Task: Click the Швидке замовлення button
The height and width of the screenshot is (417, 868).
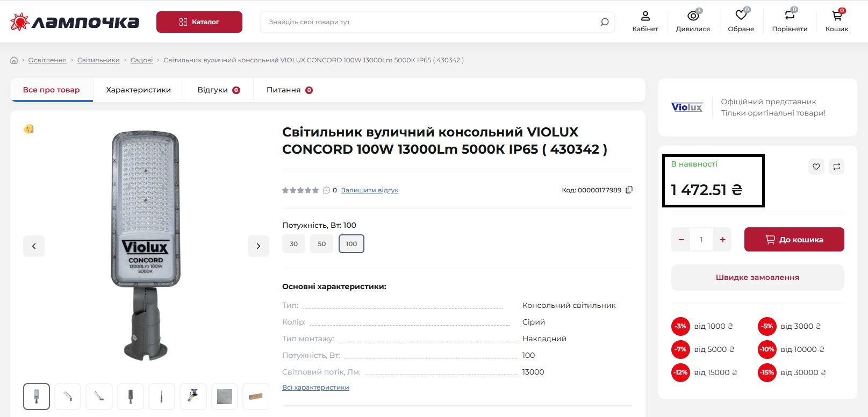Action: 758,278
